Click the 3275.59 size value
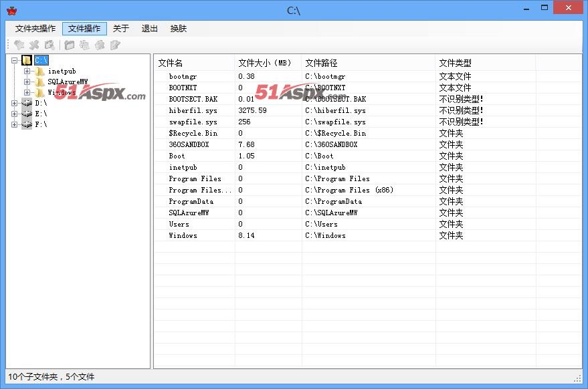Viewport: 588px width, 389px height. (252, 110)
